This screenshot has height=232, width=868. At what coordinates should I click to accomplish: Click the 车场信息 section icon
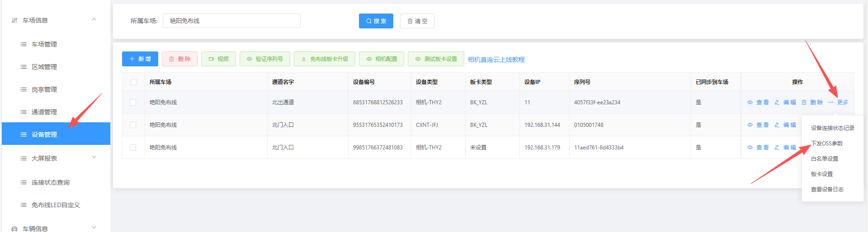pos(14,20)
